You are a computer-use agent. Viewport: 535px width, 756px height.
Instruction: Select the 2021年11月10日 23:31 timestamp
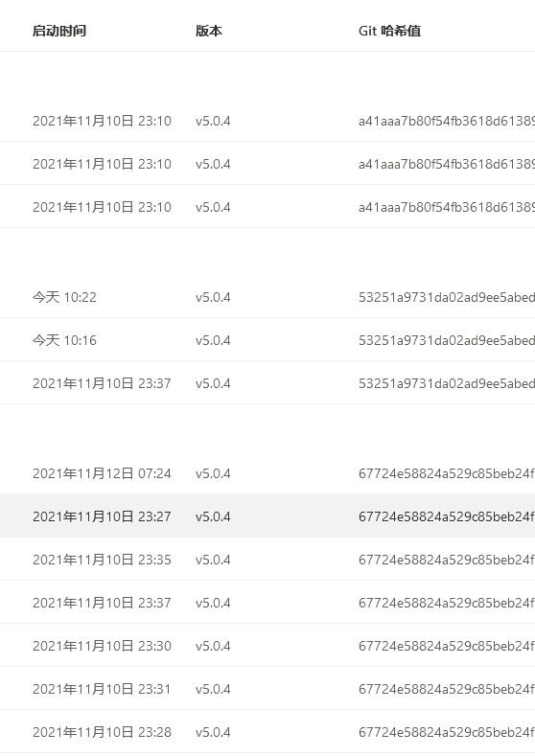click(x=102, y=689)
